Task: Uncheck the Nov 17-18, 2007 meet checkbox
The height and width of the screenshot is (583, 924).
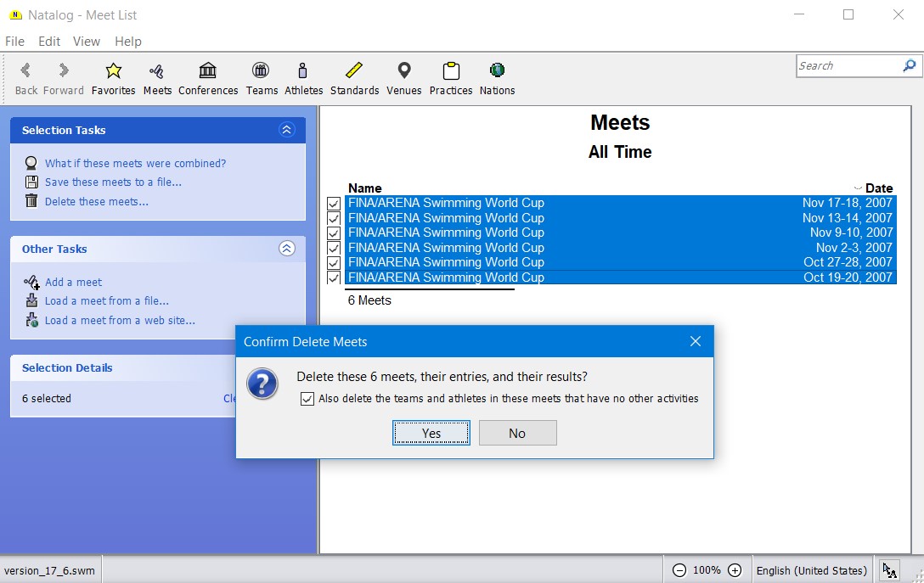Action: pyautogui.click(x=334, y=204)
